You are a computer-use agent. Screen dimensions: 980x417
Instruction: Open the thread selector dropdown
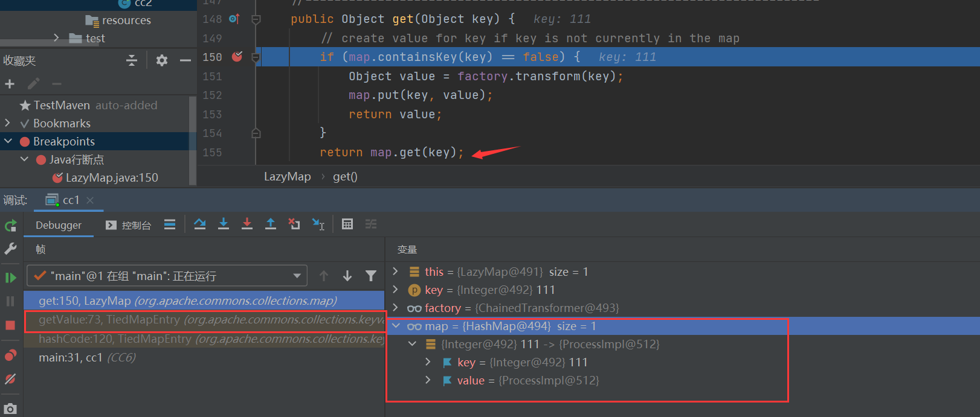[x=167, y=276]
